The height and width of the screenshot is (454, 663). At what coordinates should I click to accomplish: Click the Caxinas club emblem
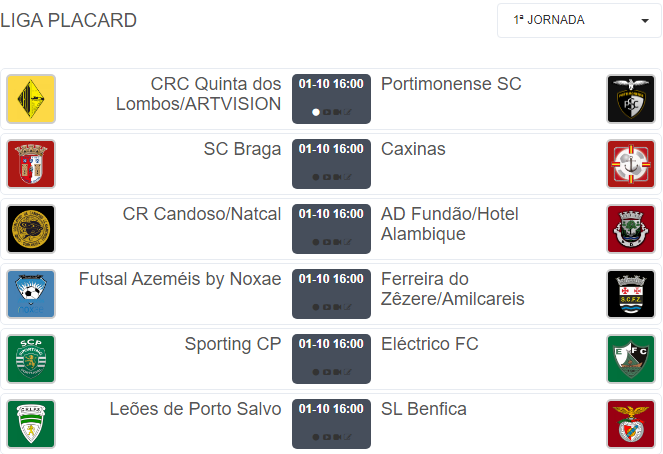coord(631,164)
